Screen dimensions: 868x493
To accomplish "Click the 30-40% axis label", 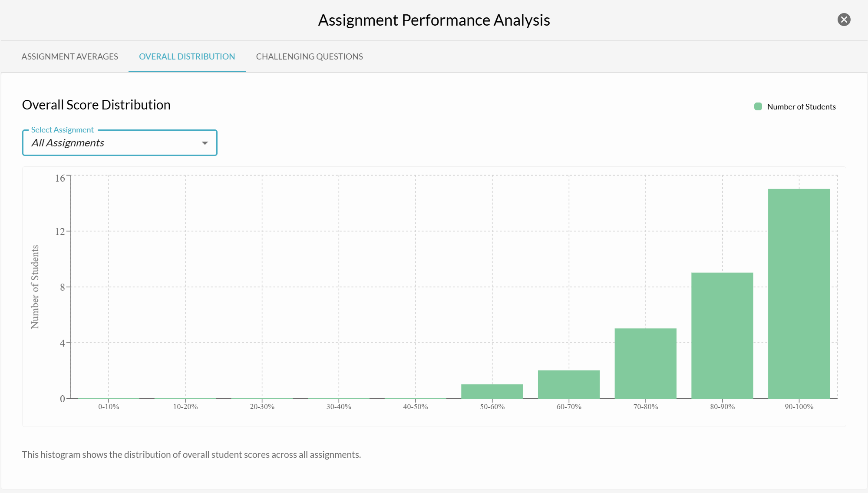I will (x=339, y=407).
